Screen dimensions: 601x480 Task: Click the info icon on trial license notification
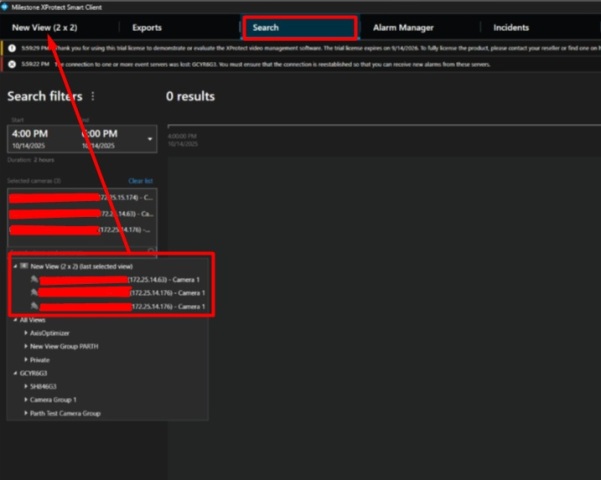(11, 47)
